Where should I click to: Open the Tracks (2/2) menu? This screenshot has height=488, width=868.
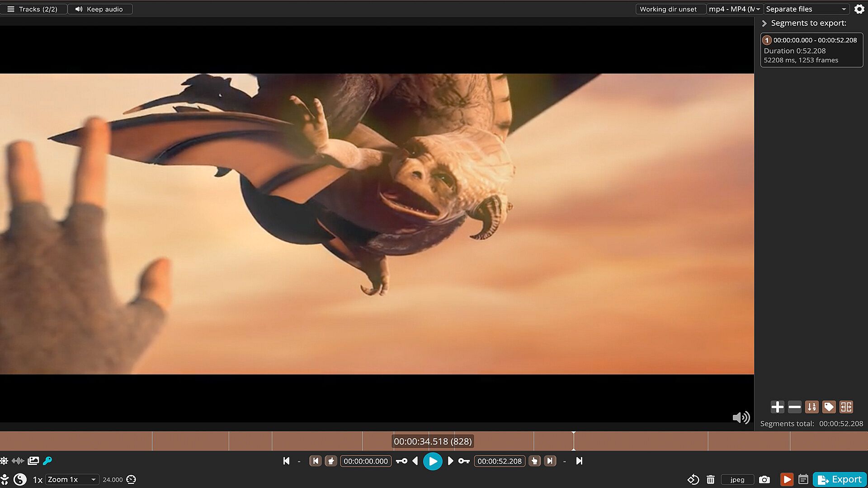(x=33, y=9)
